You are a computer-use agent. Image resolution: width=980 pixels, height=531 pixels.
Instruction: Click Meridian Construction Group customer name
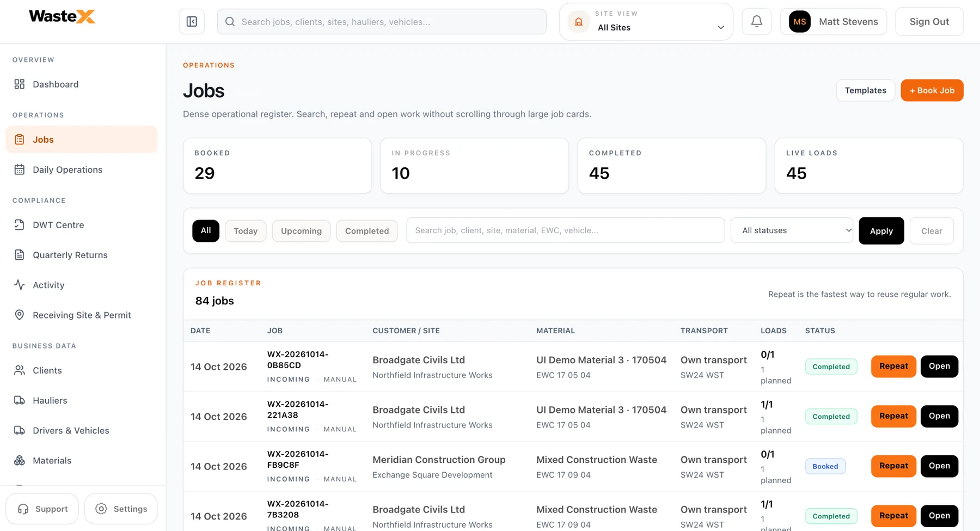coord(439,460)
